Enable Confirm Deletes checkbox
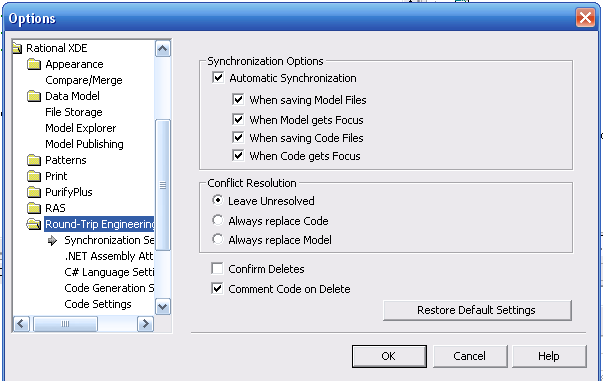This screenshot has width=603, height=381. [x=217, y=268]
